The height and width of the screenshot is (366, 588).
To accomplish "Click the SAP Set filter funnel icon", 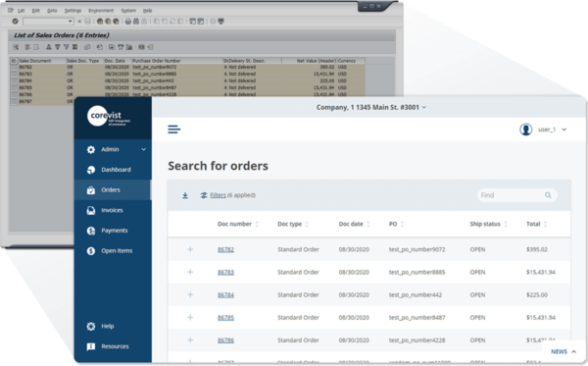I will pyautogui.click(x=66, y=47).
